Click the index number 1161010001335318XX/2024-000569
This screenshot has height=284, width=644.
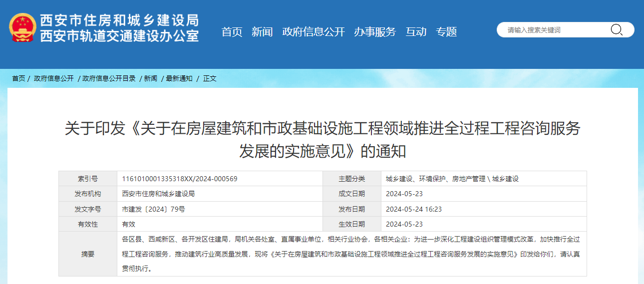179,179
